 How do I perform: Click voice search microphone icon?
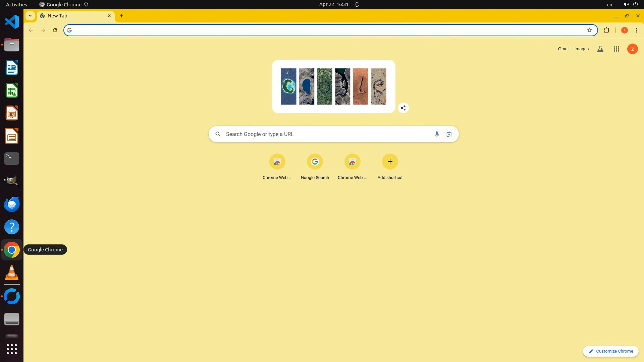[437, 134]
